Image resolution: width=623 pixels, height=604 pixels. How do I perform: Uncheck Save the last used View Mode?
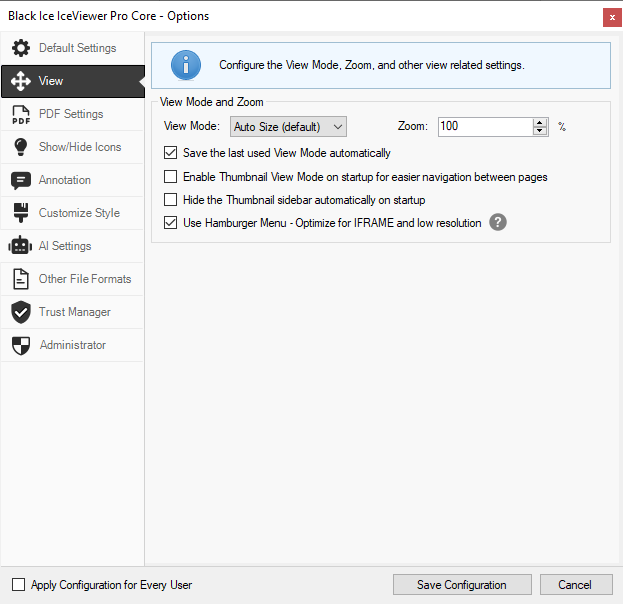(170, 153)
